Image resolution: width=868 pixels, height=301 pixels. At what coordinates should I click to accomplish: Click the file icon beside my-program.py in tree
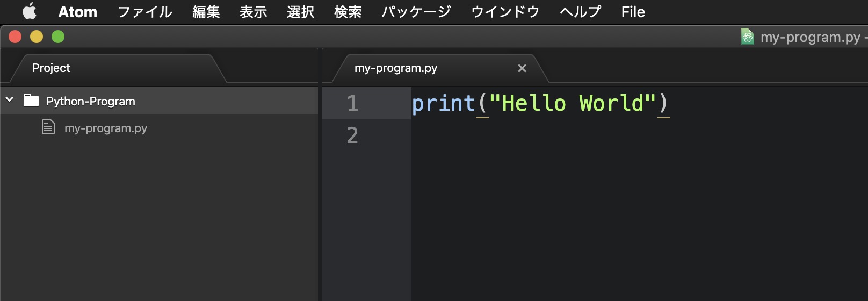(x=48, y=127)
